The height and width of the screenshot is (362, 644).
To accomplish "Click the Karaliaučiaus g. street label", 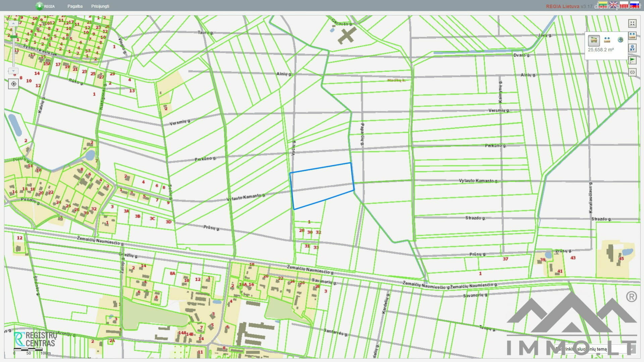I will (x=591, y=198).
